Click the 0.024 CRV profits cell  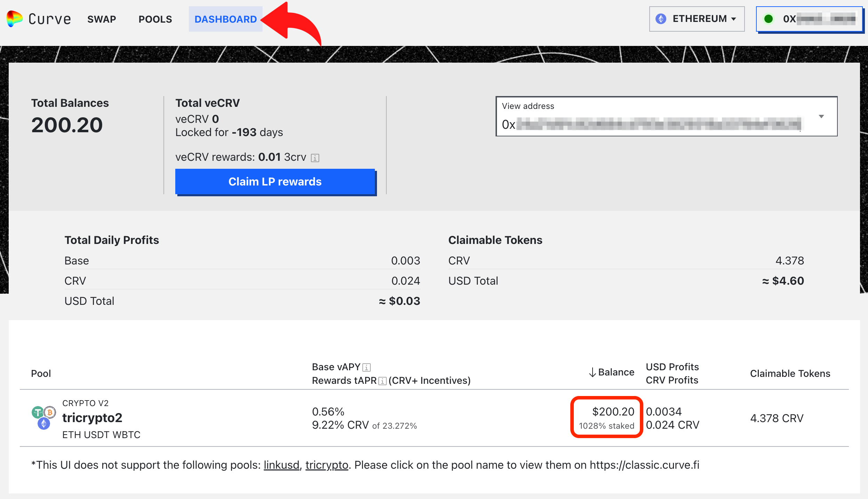point(672,425)
